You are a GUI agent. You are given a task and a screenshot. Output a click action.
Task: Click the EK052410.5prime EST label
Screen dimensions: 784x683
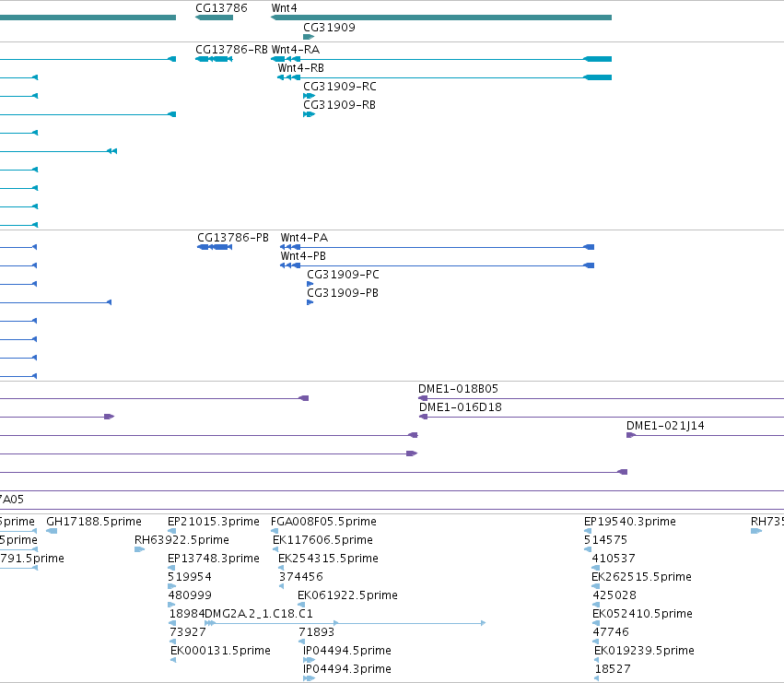pos(642,614)
